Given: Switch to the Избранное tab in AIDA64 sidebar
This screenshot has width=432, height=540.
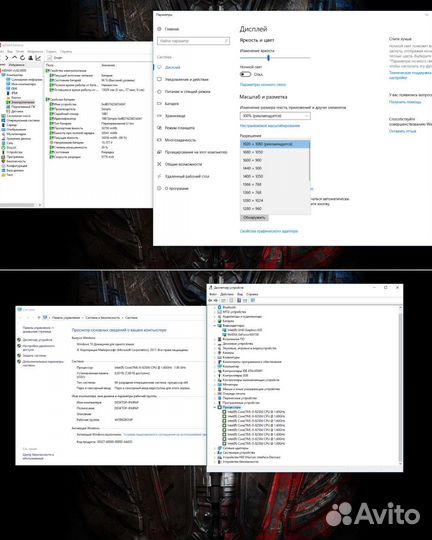Looking at the screenshot, I should [x=17, y=65].
